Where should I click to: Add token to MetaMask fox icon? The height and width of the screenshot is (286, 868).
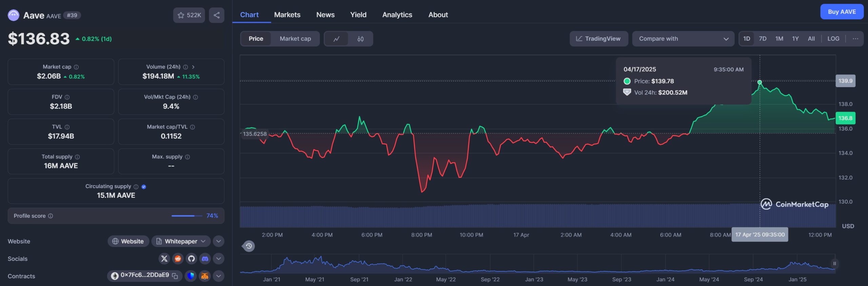[x=205, y=276]
